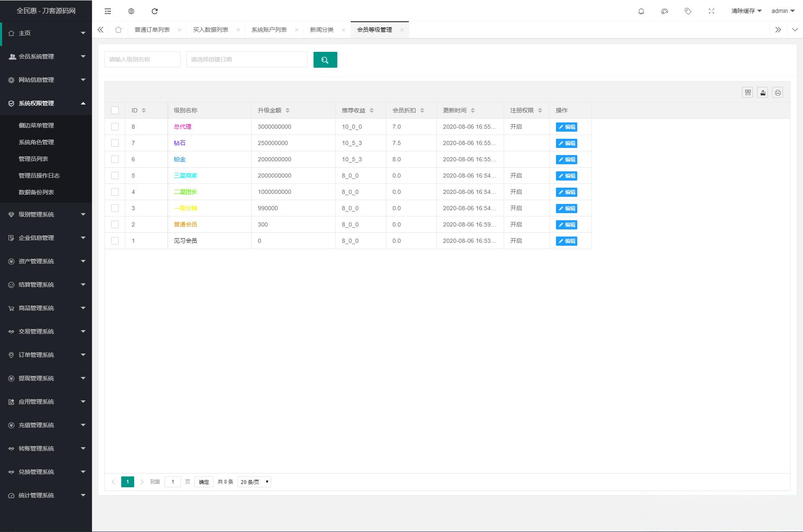
Task: Open the website globe icon in header
Action: click(x=131, y=11)
